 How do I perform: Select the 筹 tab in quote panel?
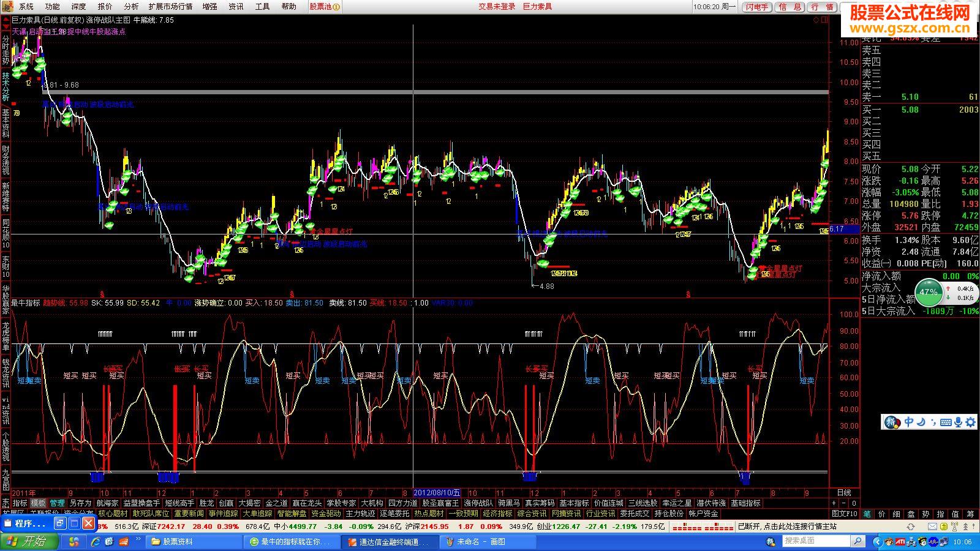(x=970, y=514)
